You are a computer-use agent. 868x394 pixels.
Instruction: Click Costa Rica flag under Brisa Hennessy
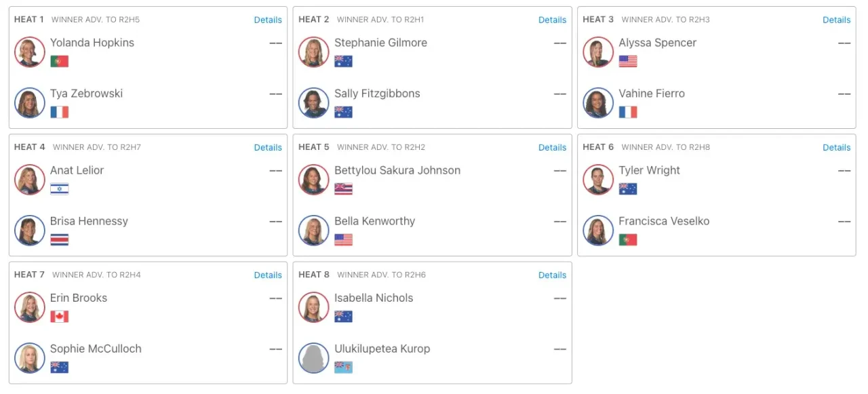click(60, 239)
